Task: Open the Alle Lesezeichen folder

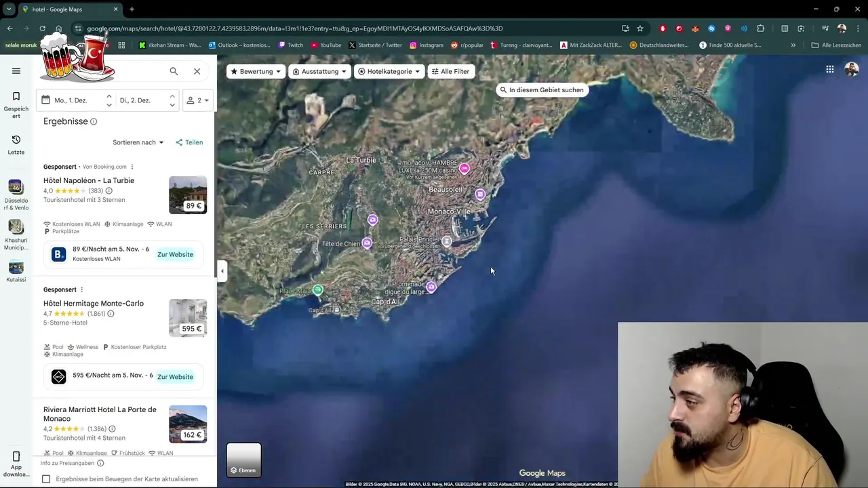Action: tap(836, 45)
